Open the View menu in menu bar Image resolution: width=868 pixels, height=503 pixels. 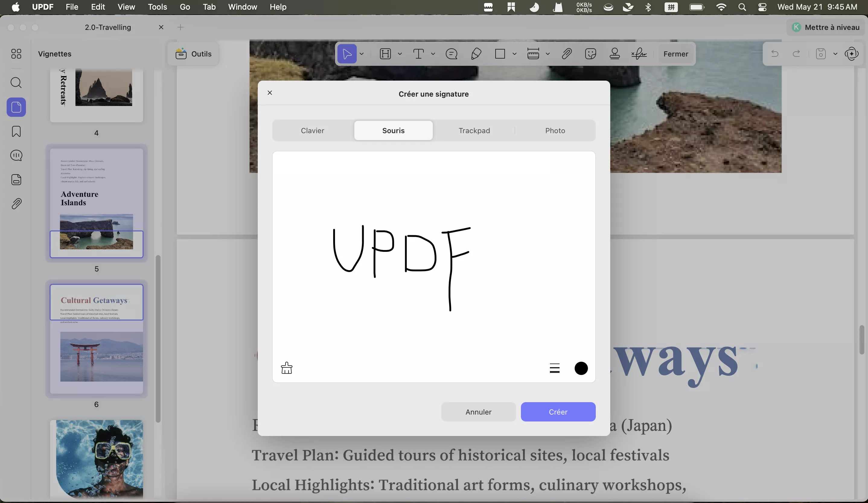pos(126,7)
